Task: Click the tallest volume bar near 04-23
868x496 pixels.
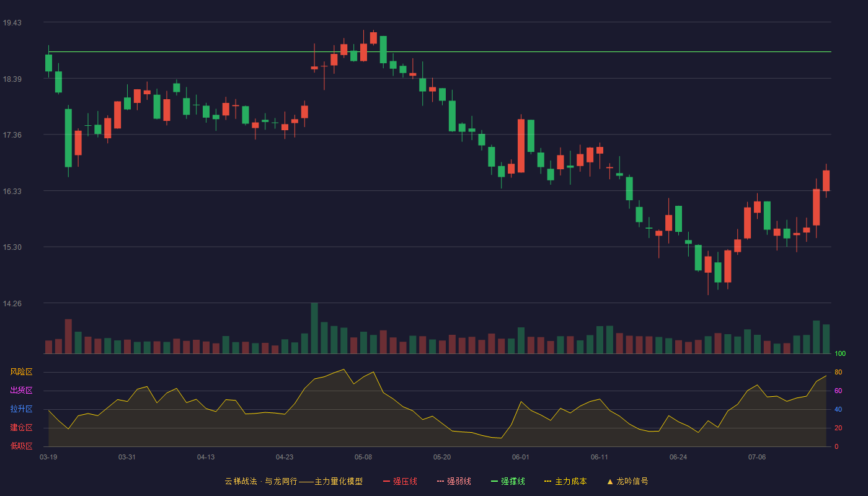Action: coord(314,328)
